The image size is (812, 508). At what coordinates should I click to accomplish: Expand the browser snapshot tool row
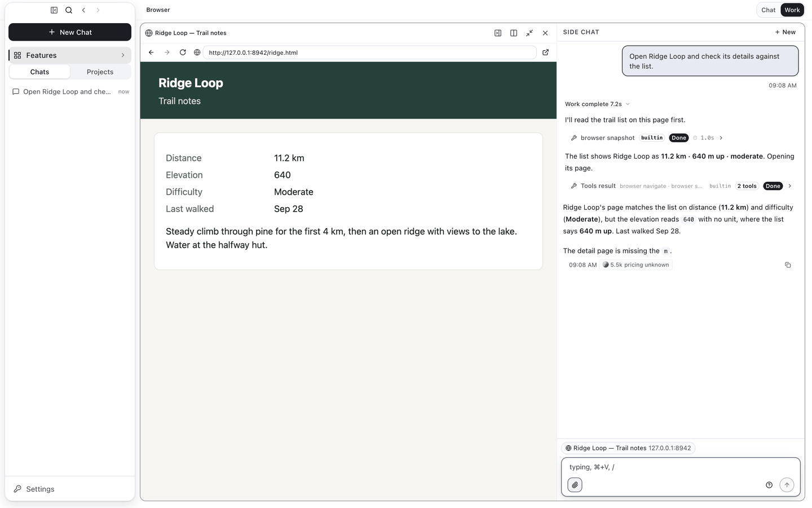[721, 138]
